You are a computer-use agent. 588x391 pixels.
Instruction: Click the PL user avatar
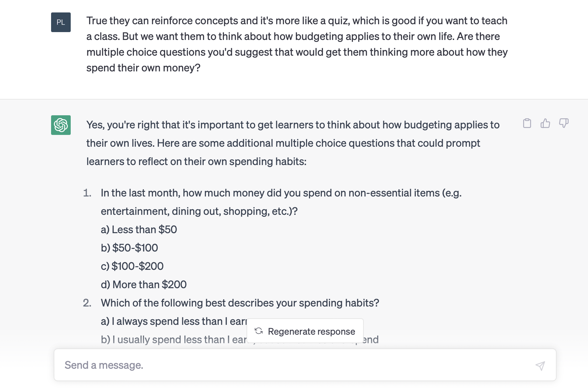[61, 22]
